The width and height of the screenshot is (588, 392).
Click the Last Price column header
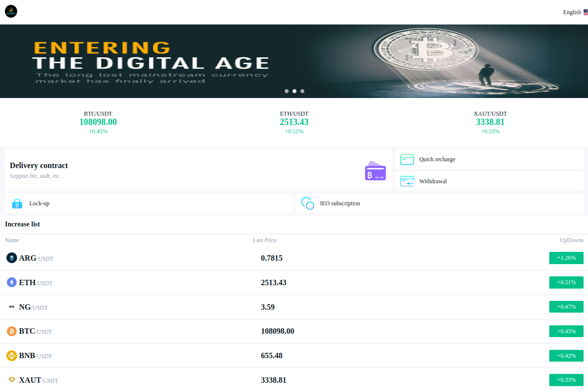(x=265, y=240)
